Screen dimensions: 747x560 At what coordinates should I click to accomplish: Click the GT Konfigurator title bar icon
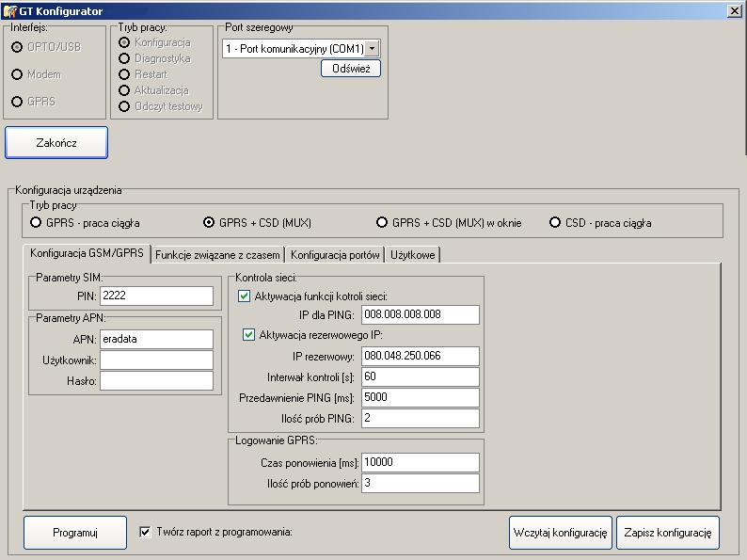9,11
